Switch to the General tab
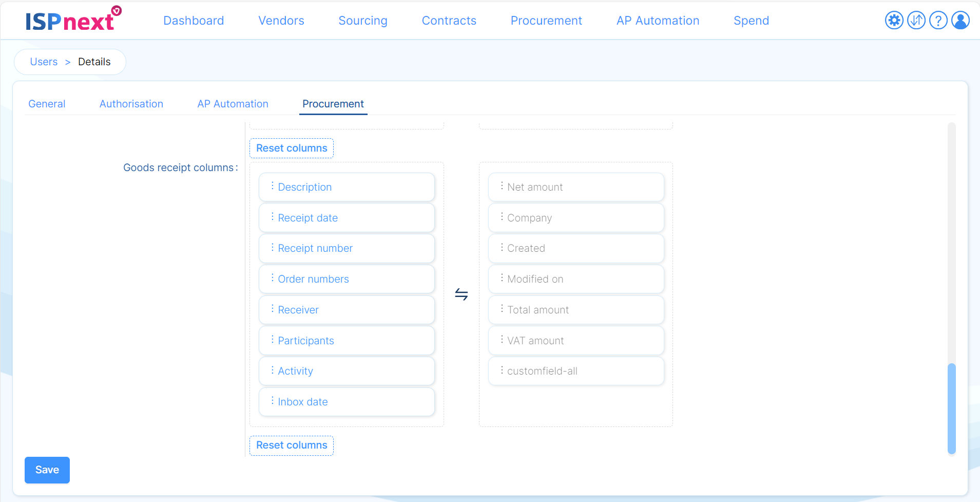This screenshot has height=502, width=980. (47, 104)
